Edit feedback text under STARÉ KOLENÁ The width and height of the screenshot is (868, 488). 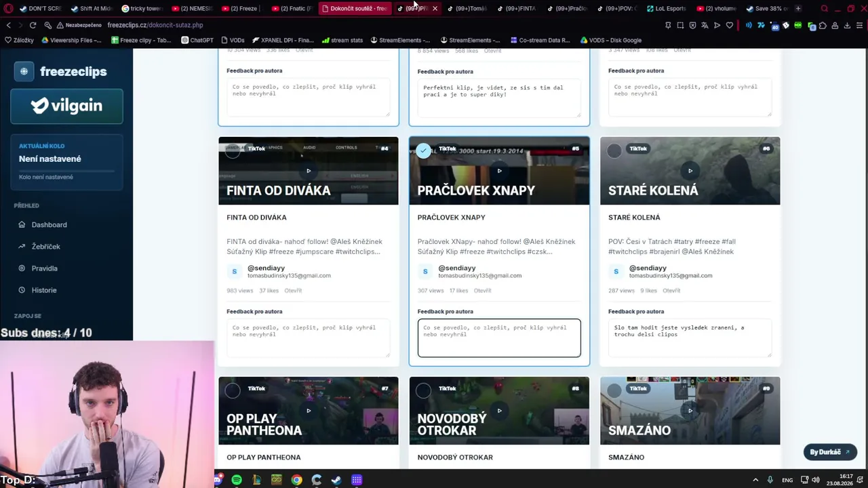[690, 338]
